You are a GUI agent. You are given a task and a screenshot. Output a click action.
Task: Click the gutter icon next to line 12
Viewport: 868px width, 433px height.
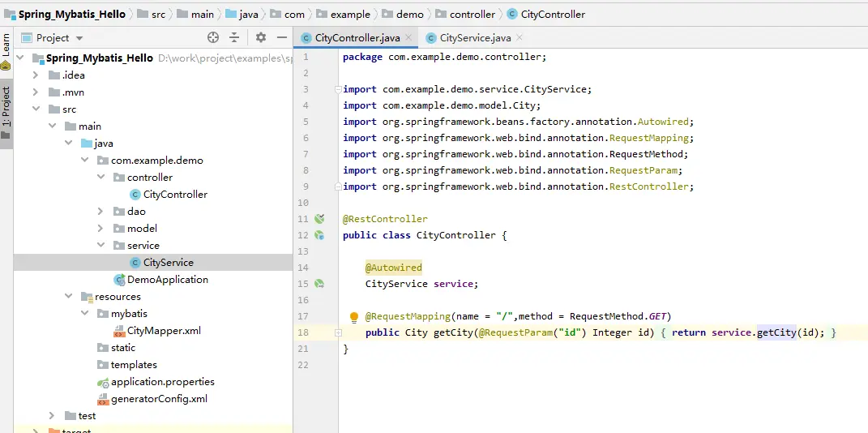(x=319, y=235)
